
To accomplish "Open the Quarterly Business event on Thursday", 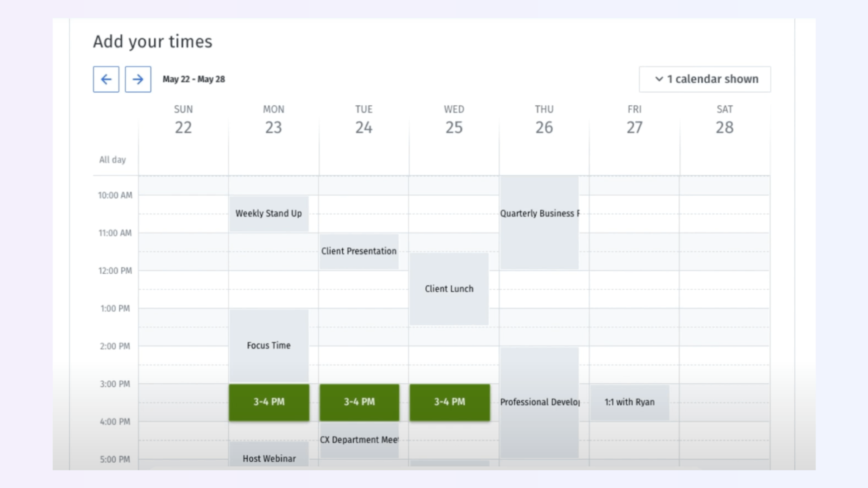I will pos(539,222).
